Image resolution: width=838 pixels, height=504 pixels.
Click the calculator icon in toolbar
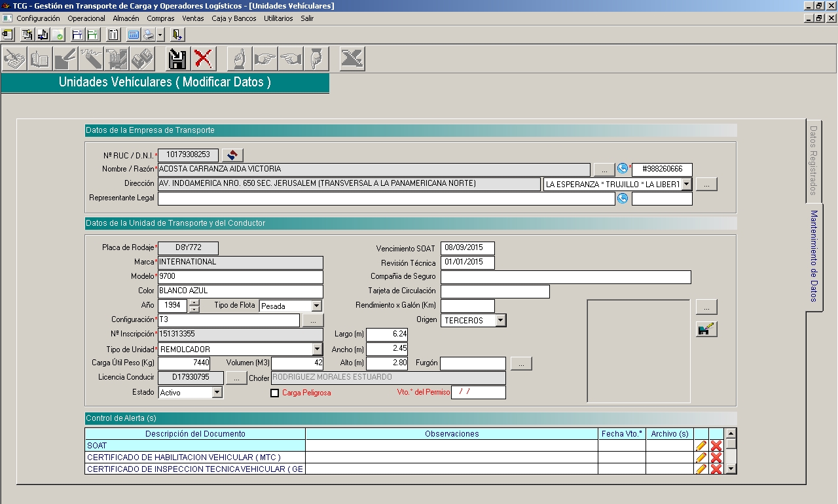[x=134, y=35]
